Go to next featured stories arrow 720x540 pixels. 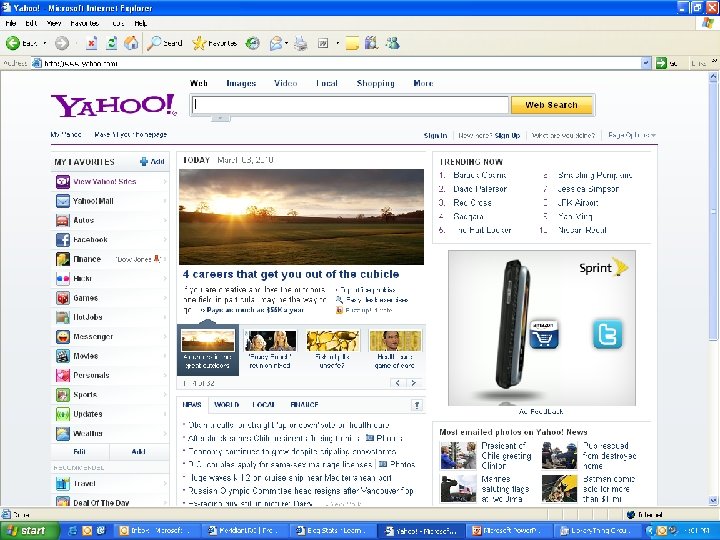(414, 383)
